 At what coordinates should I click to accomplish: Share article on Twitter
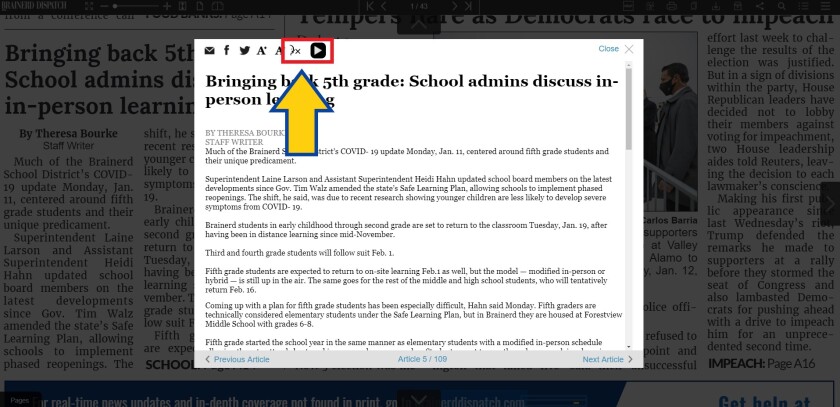click(245, 50)
